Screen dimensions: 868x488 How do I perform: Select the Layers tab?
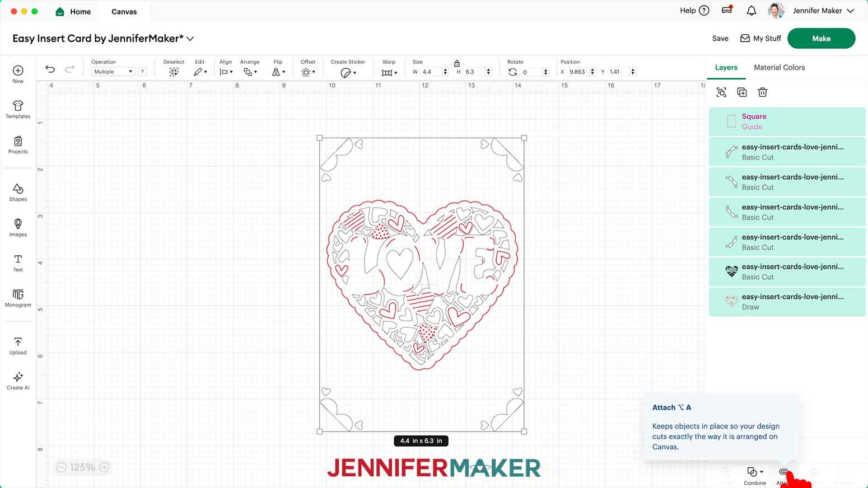[x=726, y=67]
